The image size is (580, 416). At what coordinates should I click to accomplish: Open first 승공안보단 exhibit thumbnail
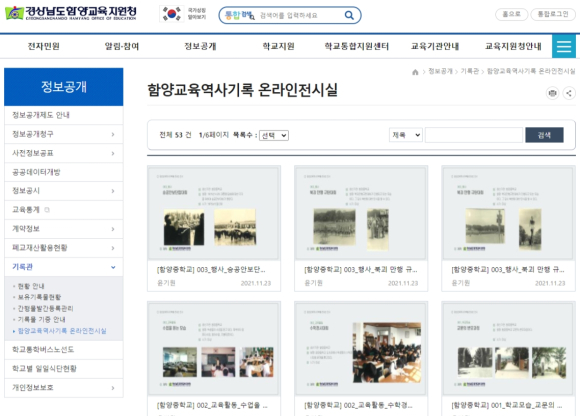[x=214, y=213]
